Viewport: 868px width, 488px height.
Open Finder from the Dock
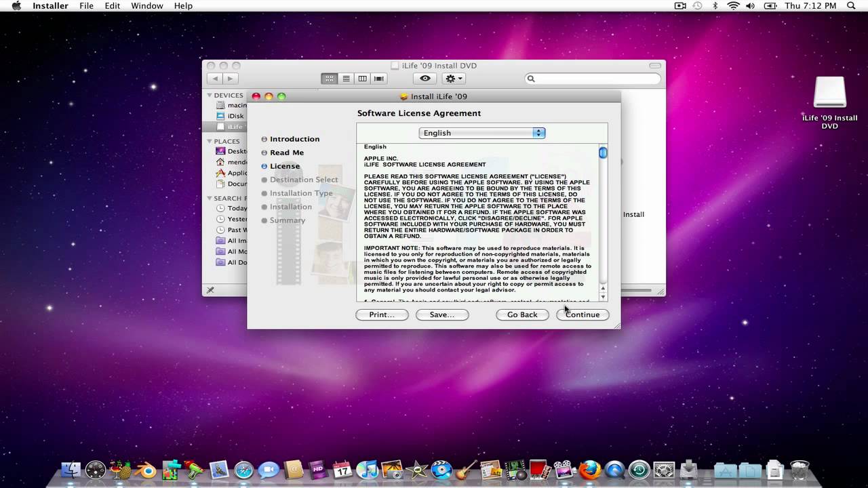coord(71,470)
